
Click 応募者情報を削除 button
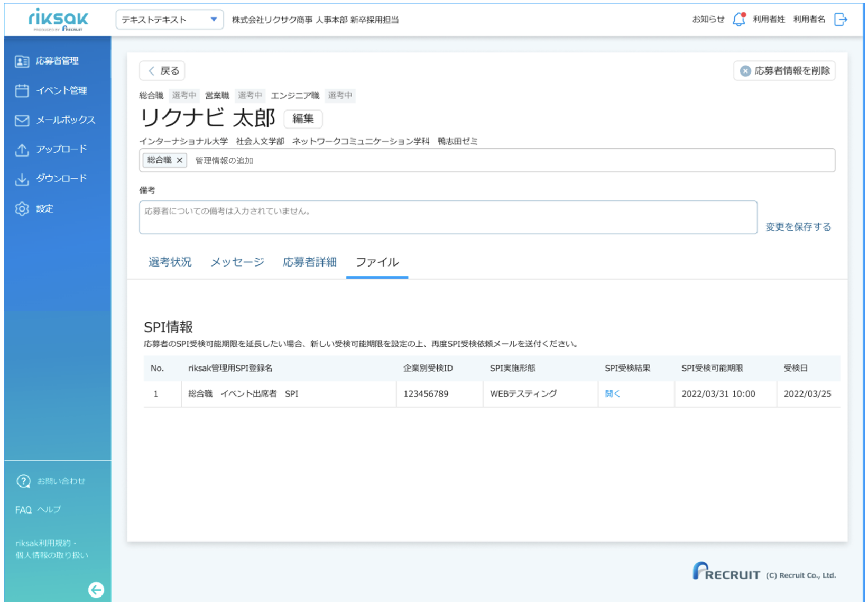784,71
